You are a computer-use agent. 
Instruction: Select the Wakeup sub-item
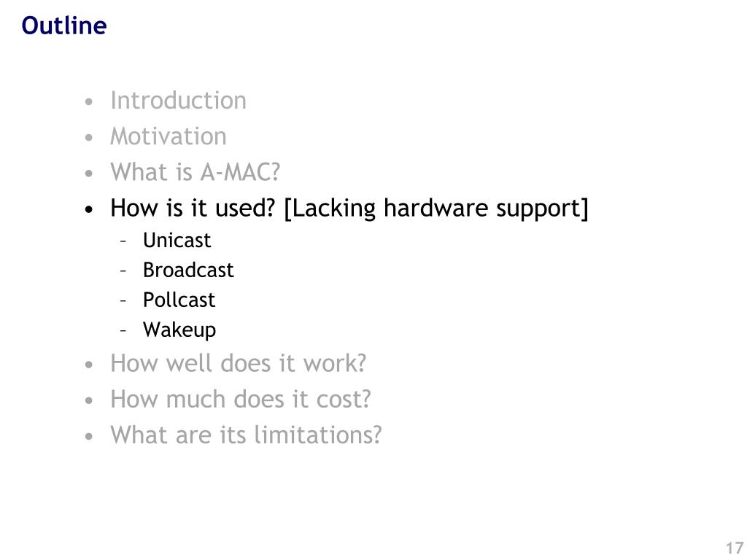(179, 330)
